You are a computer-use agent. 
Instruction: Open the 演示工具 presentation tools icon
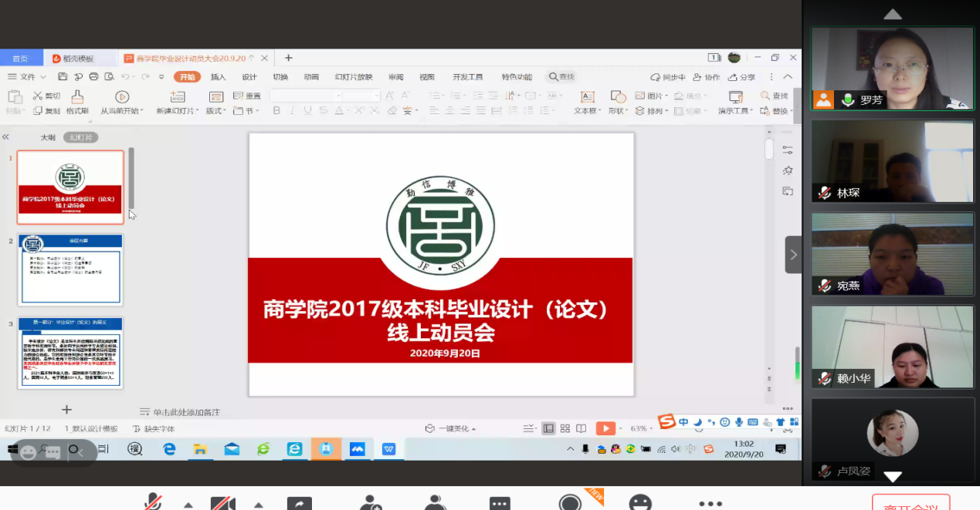(x=736, y=96)
